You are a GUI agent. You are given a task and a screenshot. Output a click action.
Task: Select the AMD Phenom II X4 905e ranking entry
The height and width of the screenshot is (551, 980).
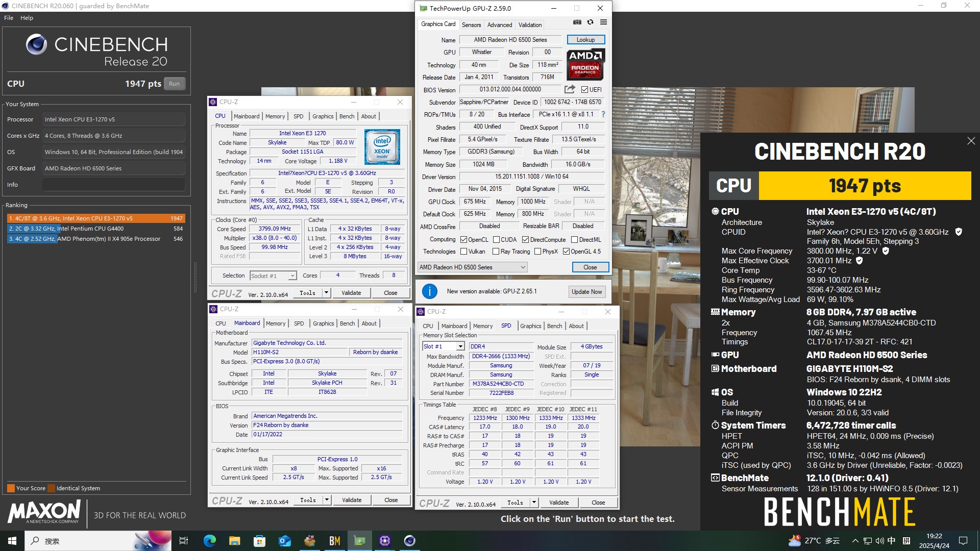96,239
